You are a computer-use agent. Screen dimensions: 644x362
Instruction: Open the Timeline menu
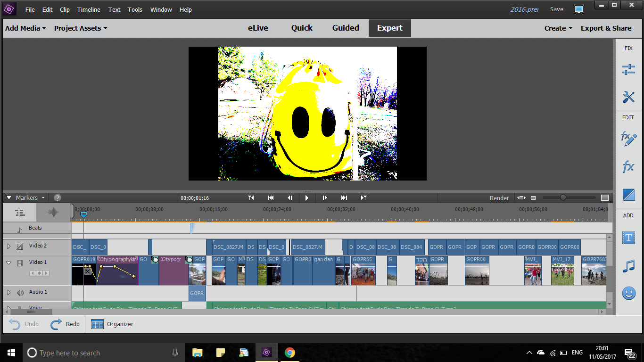tap(89, 9)
